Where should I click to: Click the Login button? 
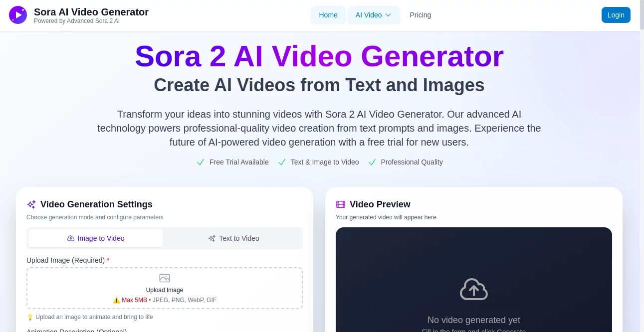(x=616, y=15)
